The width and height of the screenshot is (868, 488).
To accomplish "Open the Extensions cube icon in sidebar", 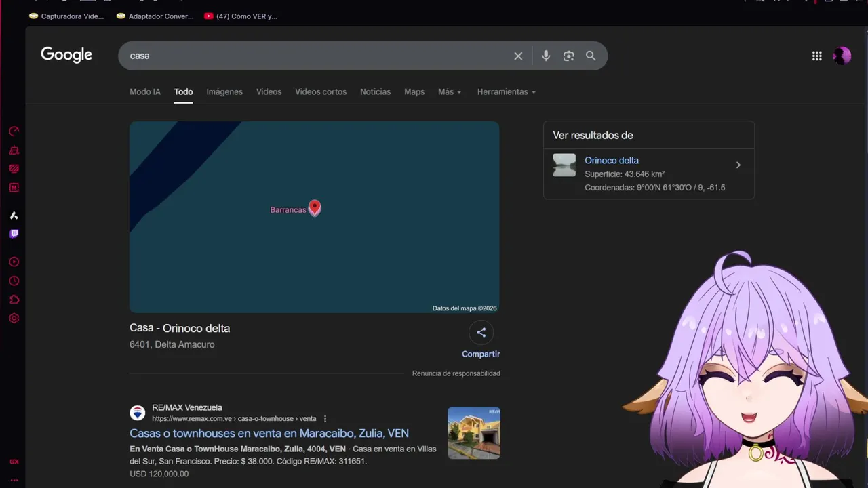I will point(14,300).
